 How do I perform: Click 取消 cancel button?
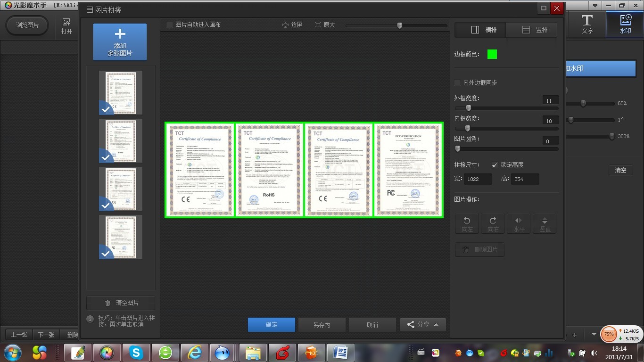(372, 325)
